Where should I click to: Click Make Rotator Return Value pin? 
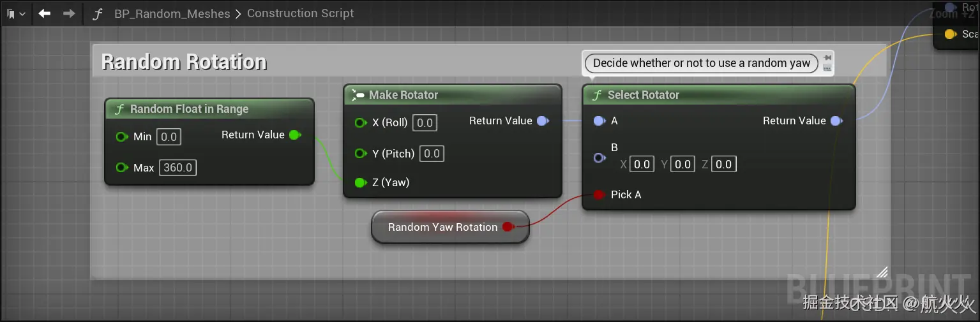click(x=543, y=121)
